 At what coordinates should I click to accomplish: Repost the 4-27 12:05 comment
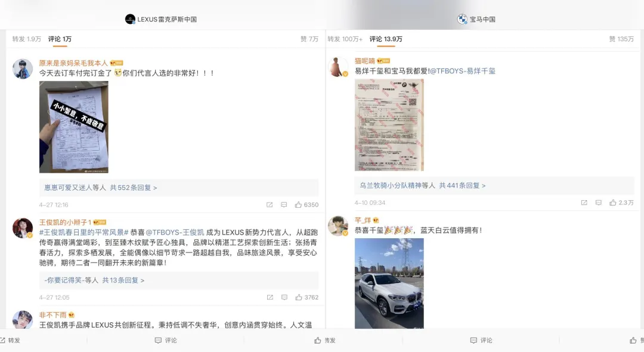[270, 297]
